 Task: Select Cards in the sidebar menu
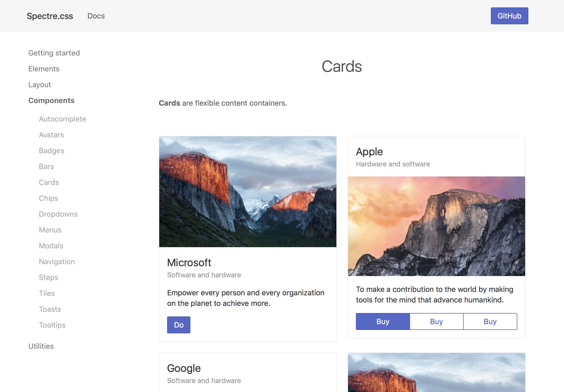(x=49, y=182)
